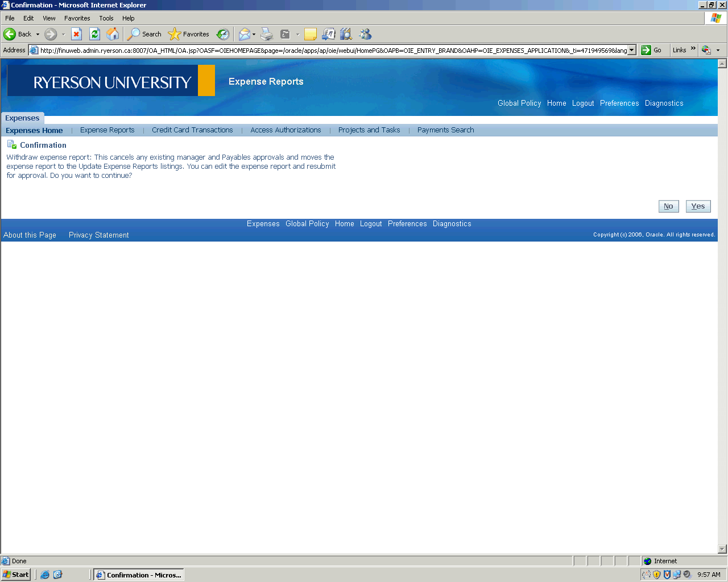The height and width of the screenshot is (582, 728).
Task: Click the Print icon in toolbar
Action: [267, 34]
